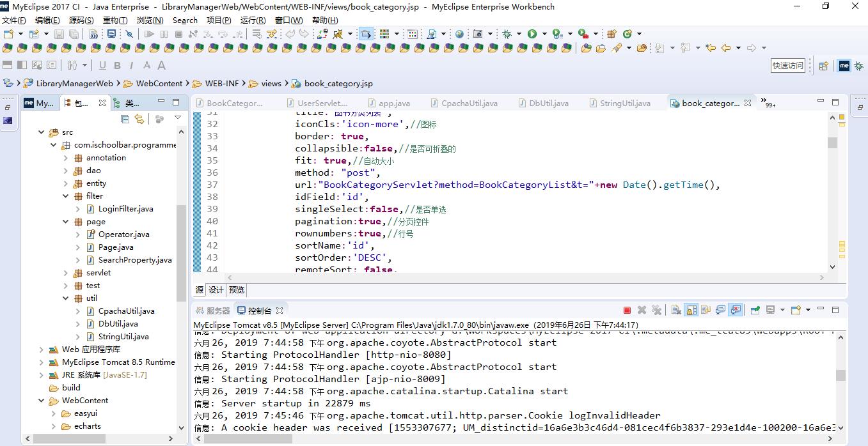Open CpachaUtil.java in the package tree
This screenshot has height=446, width=868.
126,311
